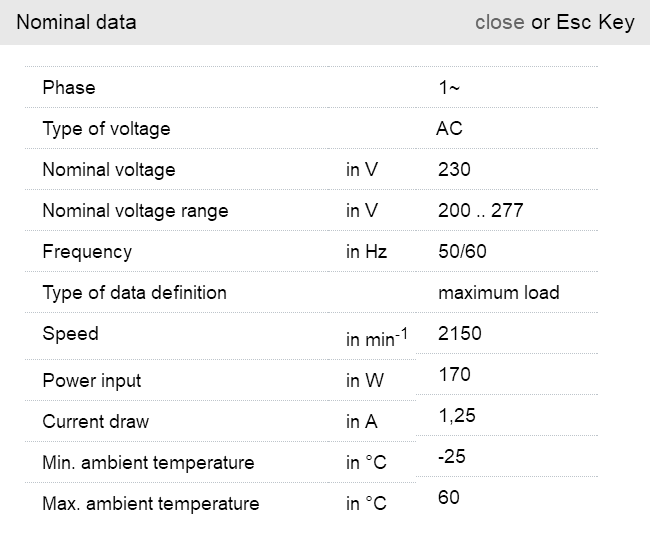Image resolution: width=650 pixels, height=557 pixels.
Task: Select the 1,25 current draw value
Action: pyautogui.click(x=456, y=416)
